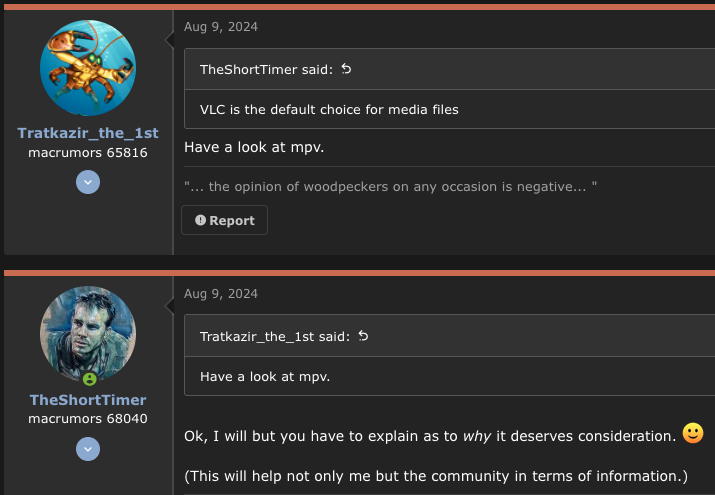715x495 pixels.
Task: Click TheShortTimer's portrait avatar
Action: (x=88, y=334)
